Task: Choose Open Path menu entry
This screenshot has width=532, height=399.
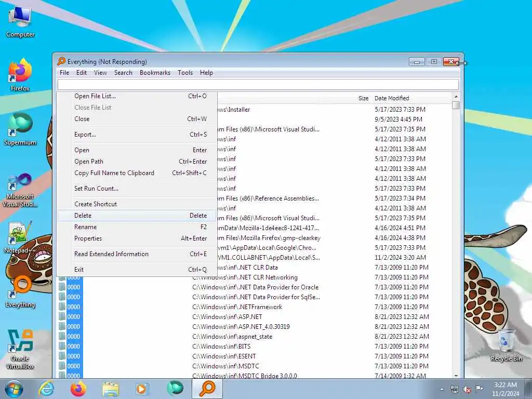Action: pos(137,162)
